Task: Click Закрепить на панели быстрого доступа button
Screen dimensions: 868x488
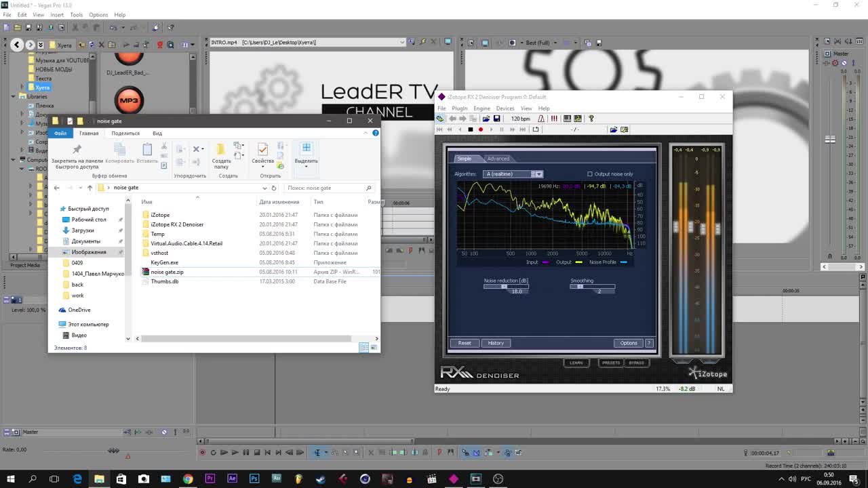Action: [x=77, y=157]
